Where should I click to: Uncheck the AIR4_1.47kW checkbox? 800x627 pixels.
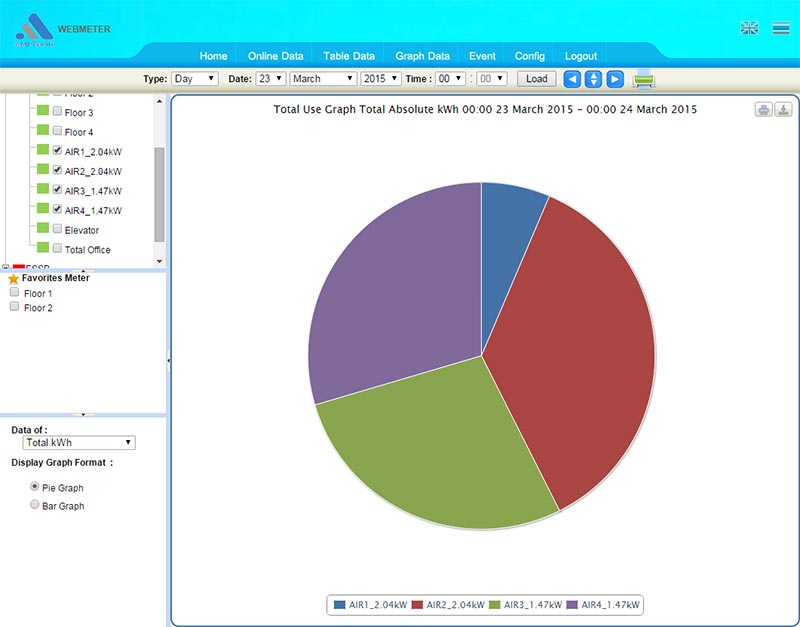tap(57, 209)
